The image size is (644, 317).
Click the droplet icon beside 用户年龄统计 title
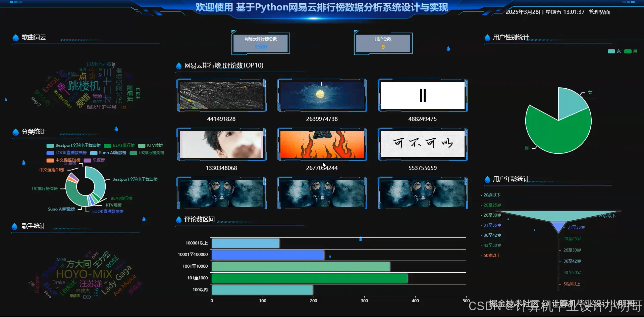487,179
